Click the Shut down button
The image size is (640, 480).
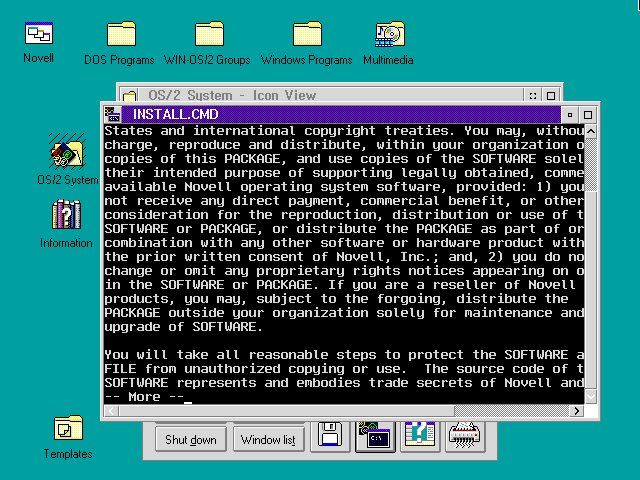click(x=191, y=440)
